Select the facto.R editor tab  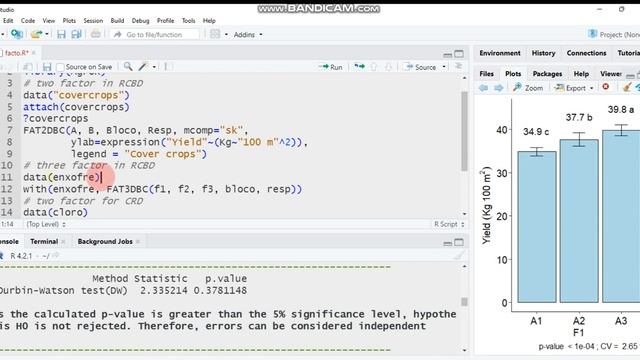point(16,53)
